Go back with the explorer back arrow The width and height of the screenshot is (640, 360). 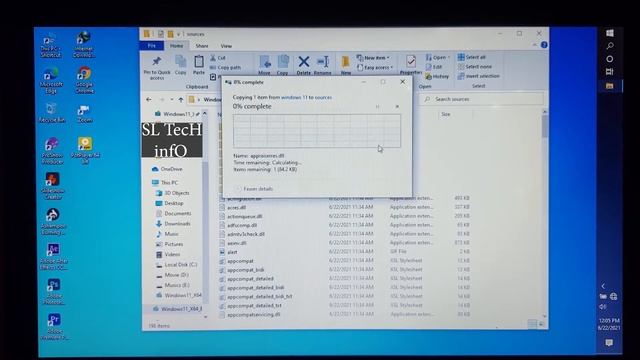(149, 99)
